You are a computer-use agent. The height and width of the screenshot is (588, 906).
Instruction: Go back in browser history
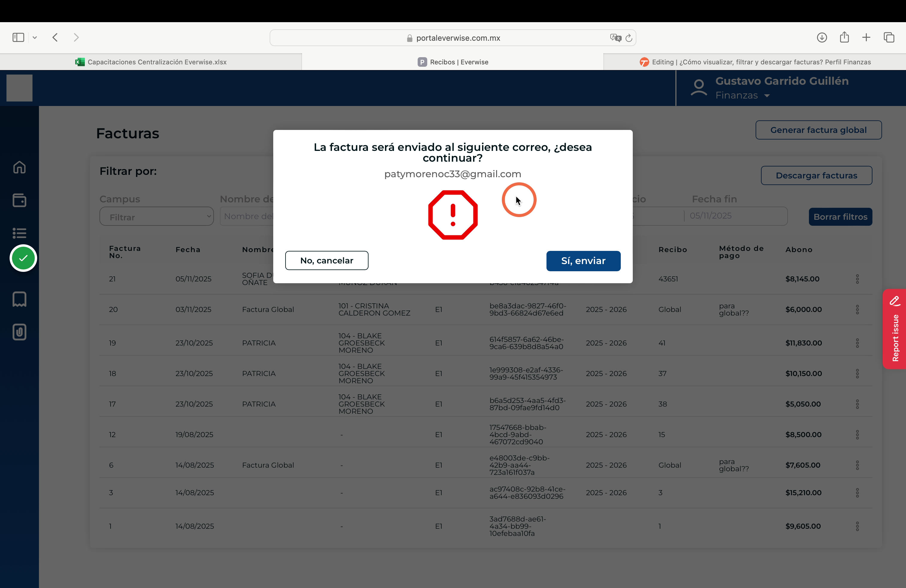pyautogui.click(x=55, y=37)
